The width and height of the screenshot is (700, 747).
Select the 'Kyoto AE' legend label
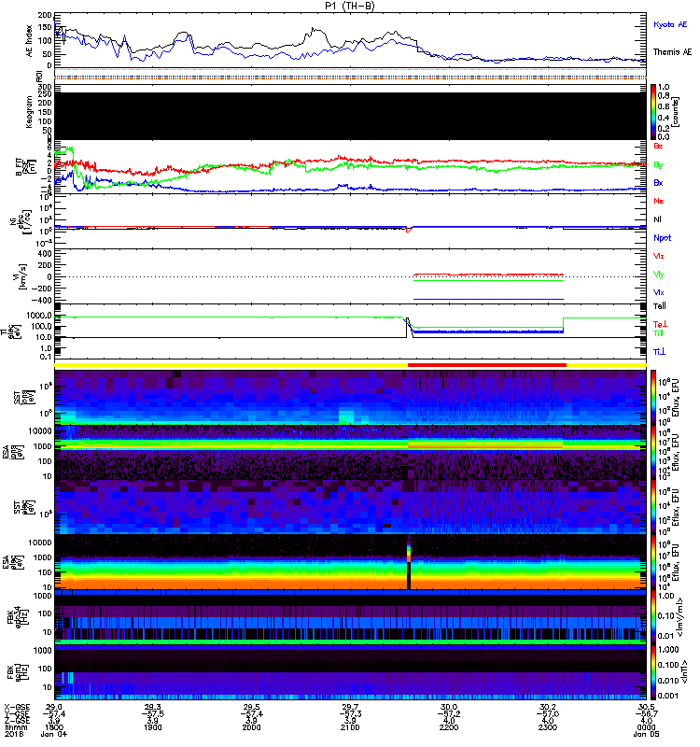click(670, 24)
